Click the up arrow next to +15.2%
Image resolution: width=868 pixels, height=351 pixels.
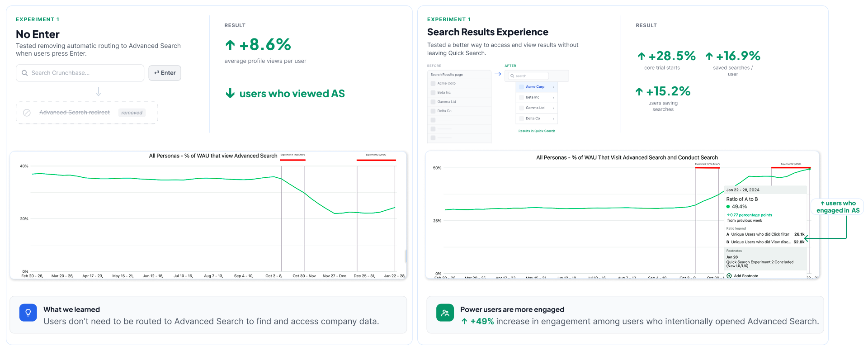[639, 91]
